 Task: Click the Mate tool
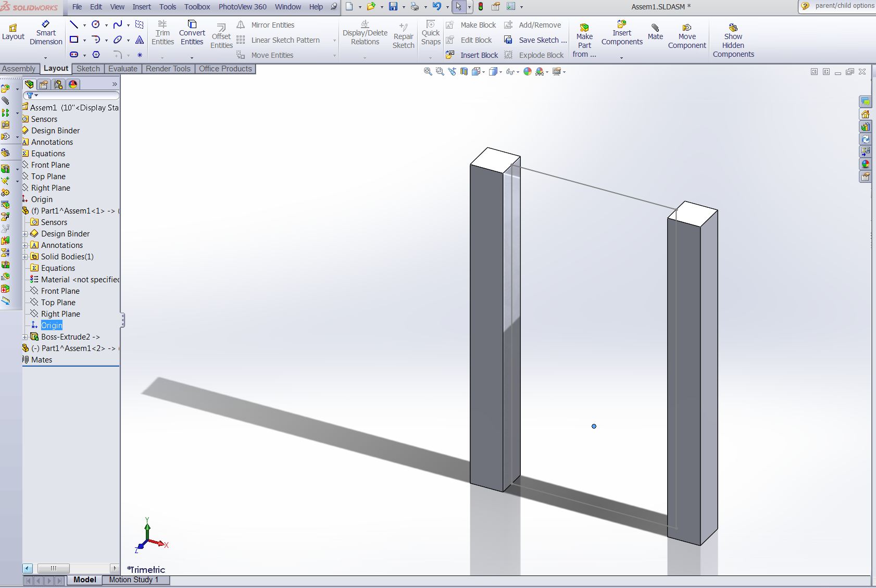pos(655,32)
